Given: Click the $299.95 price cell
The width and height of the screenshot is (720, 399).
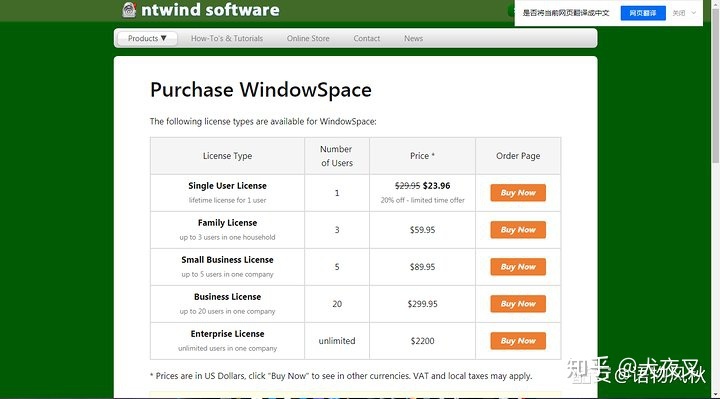Looking at the screenshot, I should click(x=422, y=304).
